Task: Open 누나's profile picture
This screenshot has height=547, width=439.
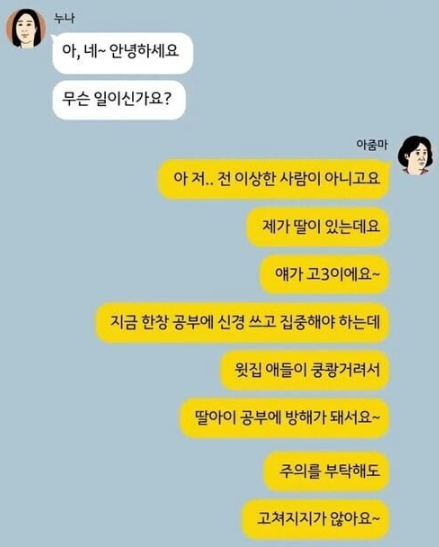Action: coord(26,28)
